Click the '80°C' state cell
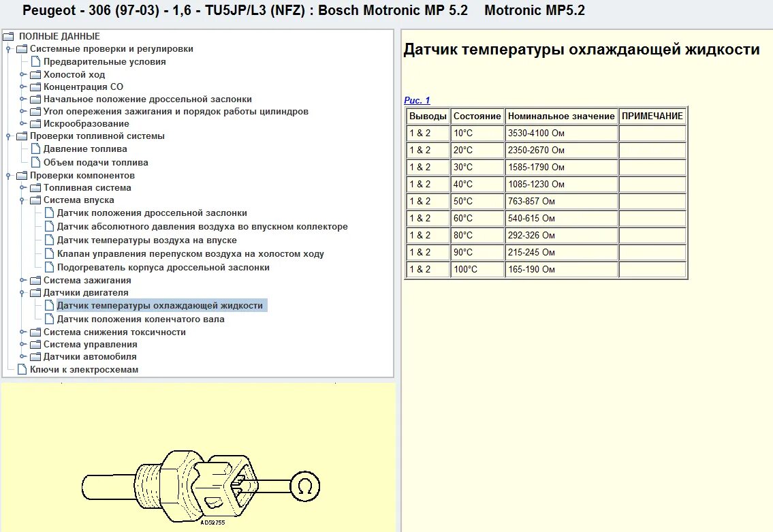The height and width of the screenshot is (532, 773). (x=477, y=235)
